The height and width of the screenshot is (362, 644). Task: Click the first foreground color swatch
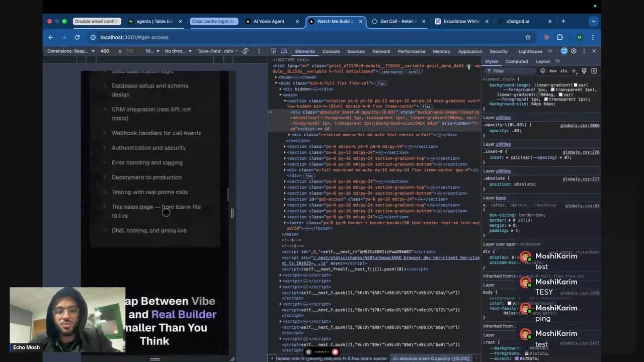click(576, 85)
